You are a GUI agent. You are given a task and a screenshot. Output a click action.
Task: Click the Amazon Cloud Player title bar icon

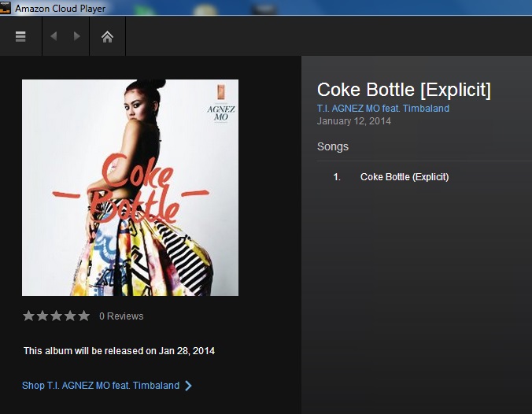point(6,8)
